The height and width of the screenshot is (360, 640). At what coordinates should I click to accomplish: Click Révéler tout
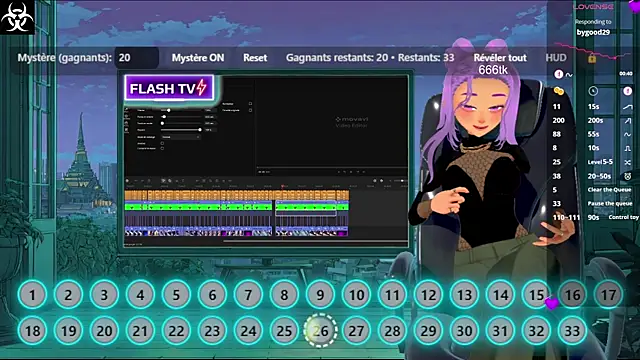[x=500, y=58]
